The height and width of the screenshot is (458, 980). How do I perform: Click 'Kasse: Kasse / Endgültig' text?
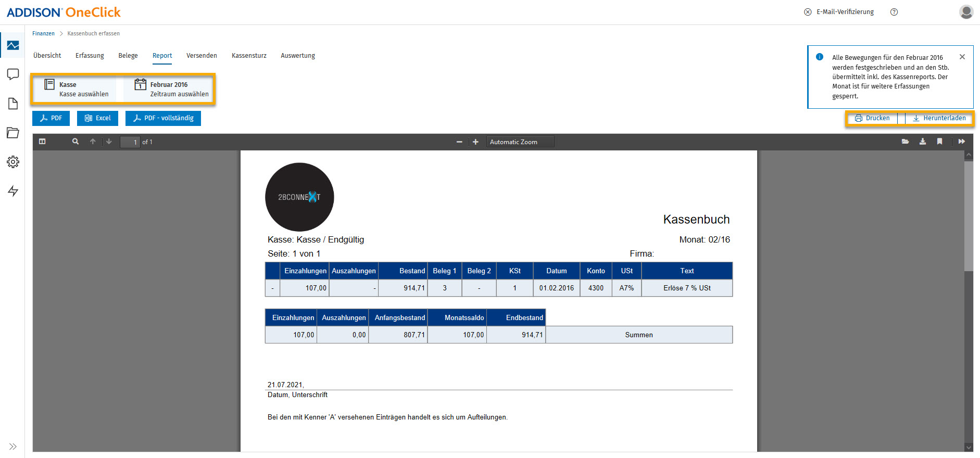click(316, 240)
